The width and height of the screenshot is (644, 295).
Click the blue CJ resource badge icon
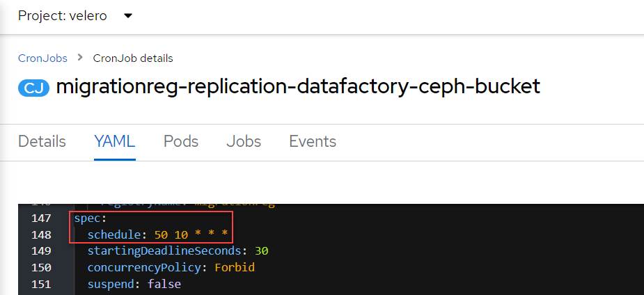[34, 88]
